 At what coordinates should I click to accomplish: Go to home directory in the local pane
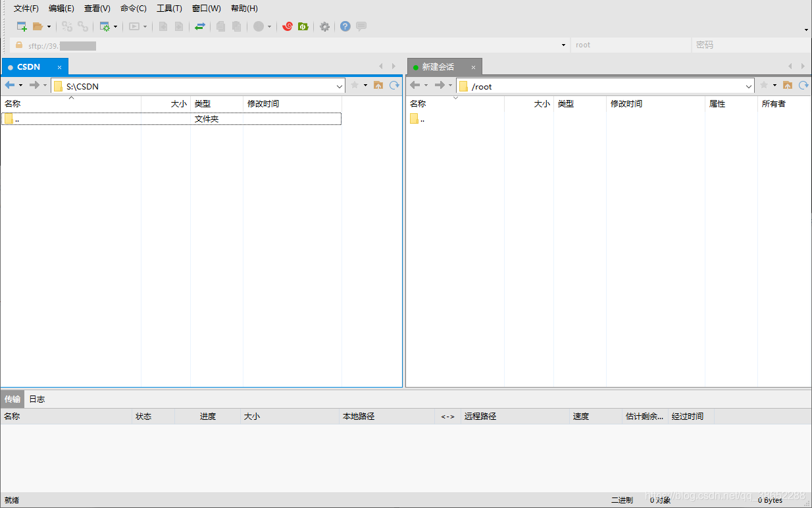(x=378, y=86)
